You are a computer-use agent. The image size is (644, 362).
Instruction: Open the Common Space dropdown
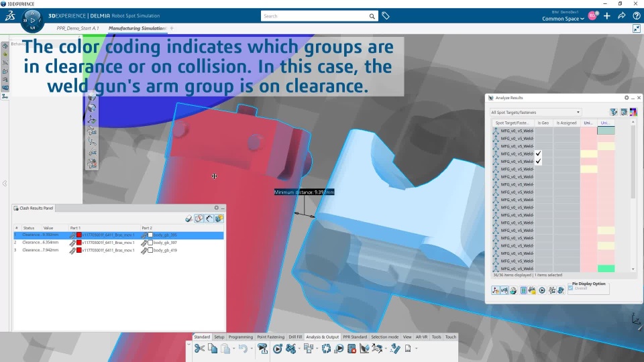[x=563, y=19]
